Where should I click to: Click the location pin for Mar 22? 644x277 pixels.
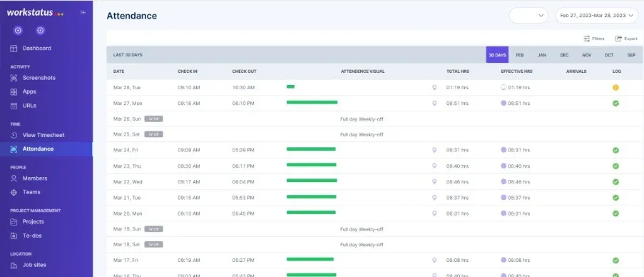(x=434, y=181)
